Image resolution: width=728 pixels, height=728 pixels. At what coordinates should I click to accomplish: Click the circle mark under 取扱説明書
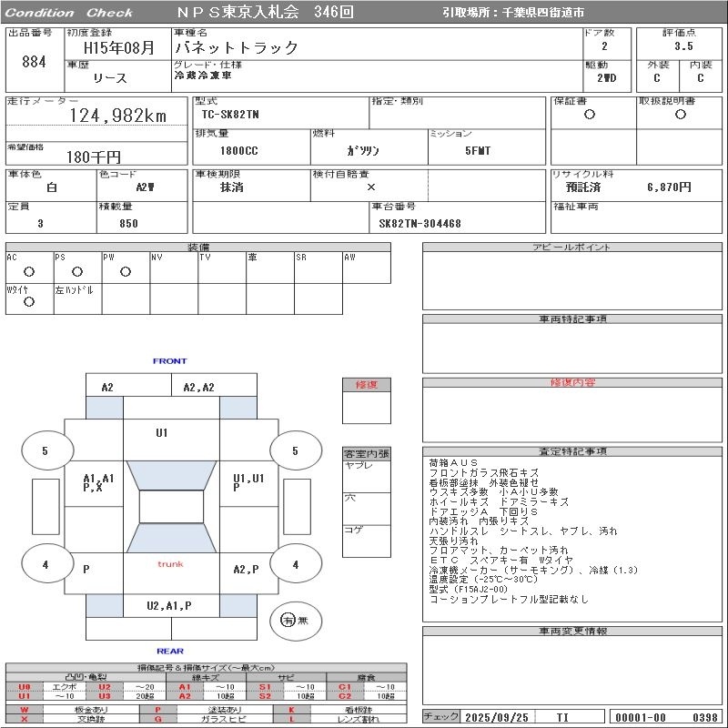[x=680, y=115]
